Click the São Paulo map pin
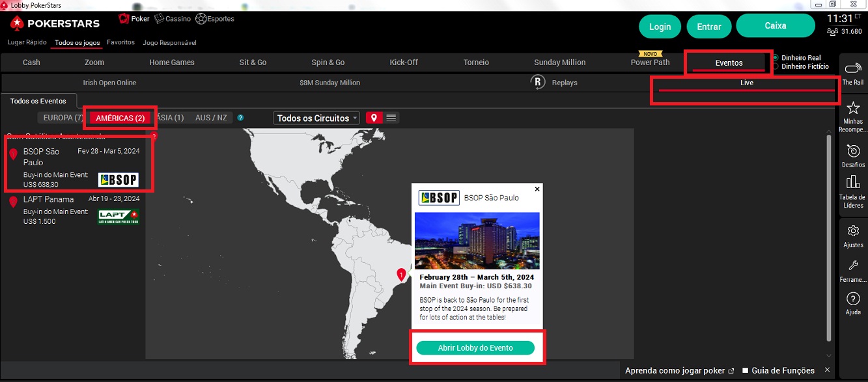The width and height of the screenshot is (868, 382). click(402, 275)
